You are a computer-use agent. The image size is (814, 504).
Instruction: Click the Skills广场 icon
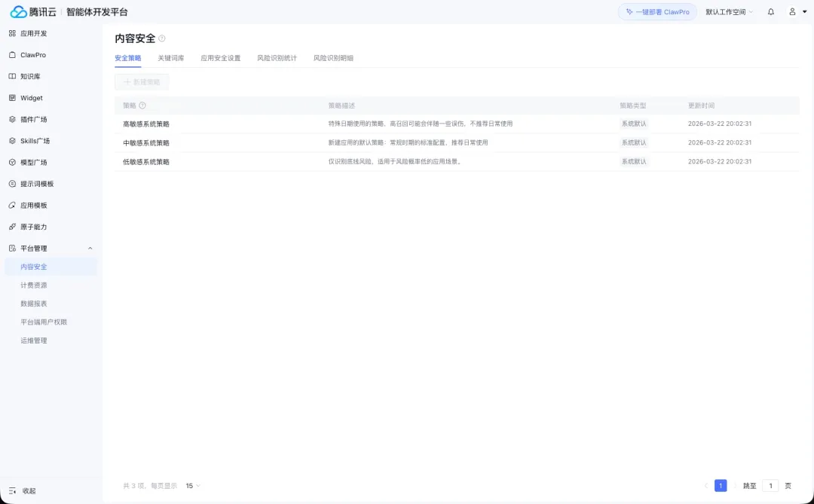(13, 141)
